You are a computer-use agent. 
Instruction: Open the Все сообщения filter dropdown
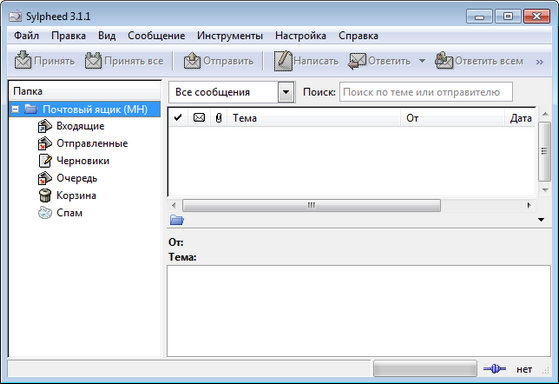tap(286, 92)
